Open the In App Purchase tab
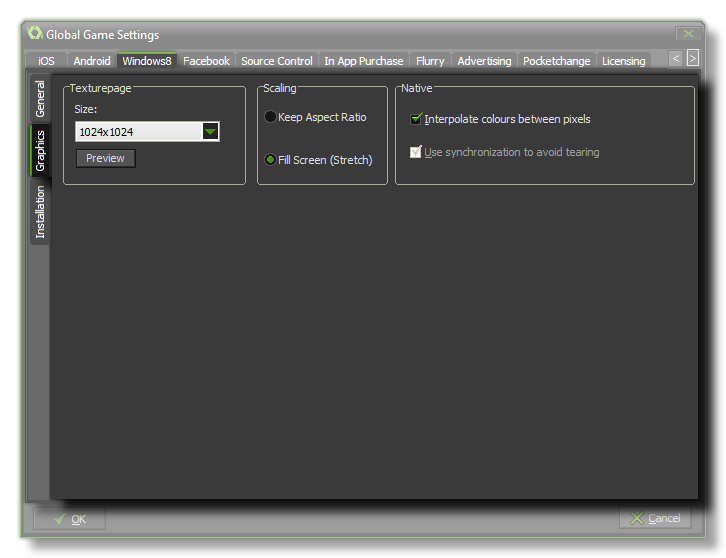 tap(364, 61)
